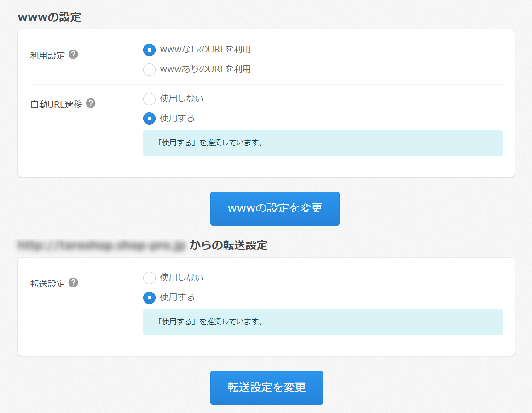Click the wwwの設定 section heading

[49, 17]
